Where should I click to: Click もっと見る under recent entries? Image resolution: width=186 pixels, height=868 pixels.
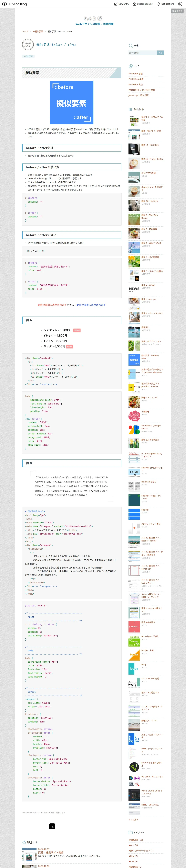(133, 820)
